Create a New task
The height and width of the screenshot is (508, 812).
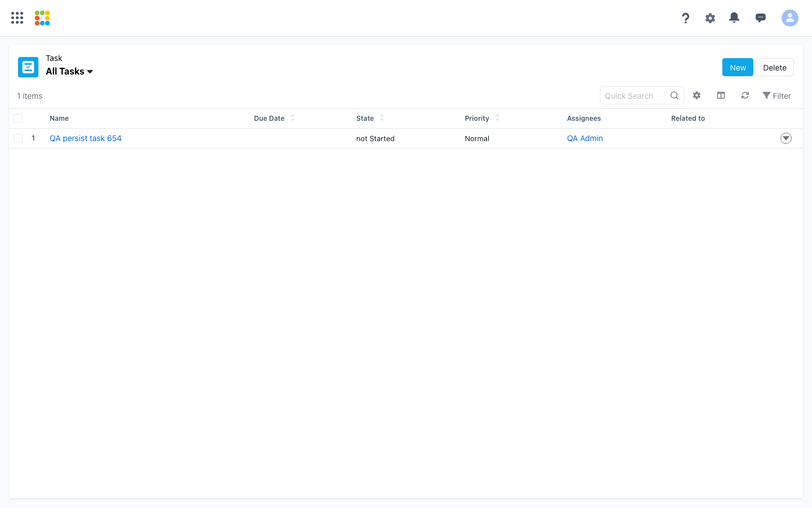738,68
